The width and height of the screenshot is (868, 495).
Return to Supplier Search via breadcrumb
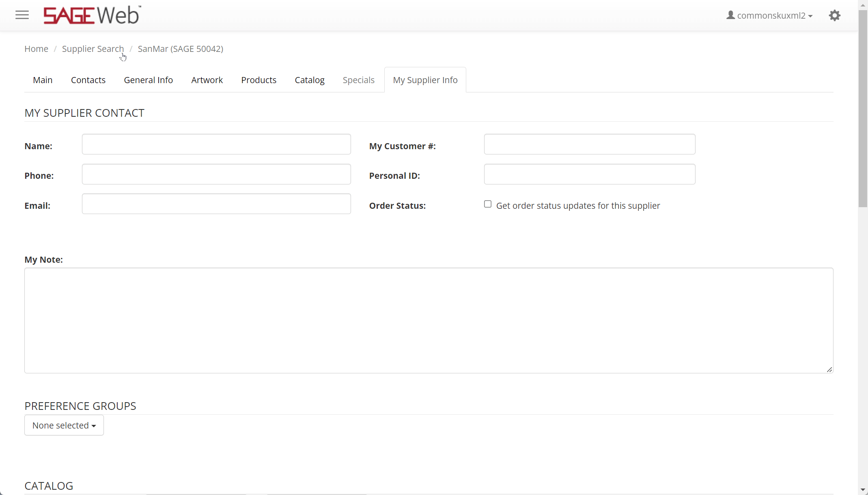tap(93, 49)
